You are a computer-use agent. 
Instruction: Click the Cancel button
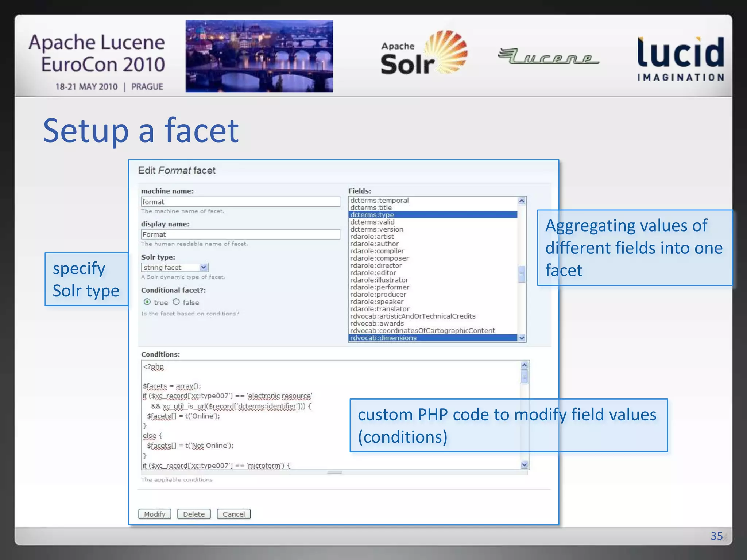click(x=233, y=514)
